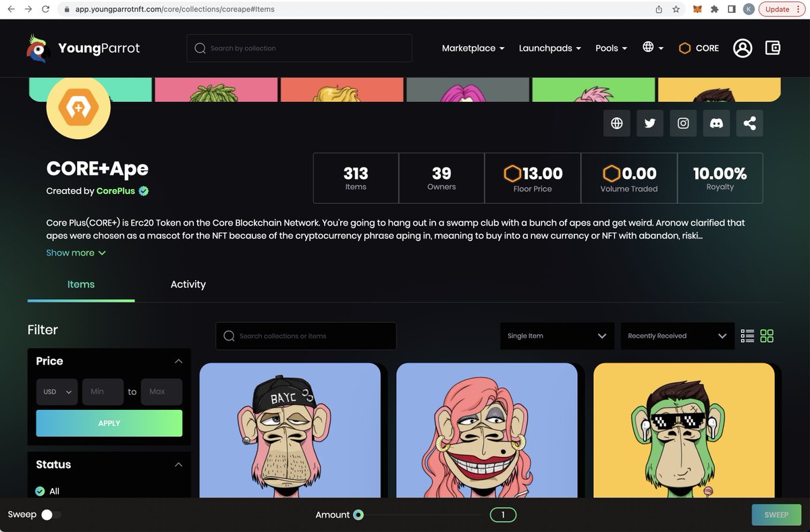This screenshot has width=810, height=532.
Task: Open the CorePlus creator link
Action: pos(115,191)
